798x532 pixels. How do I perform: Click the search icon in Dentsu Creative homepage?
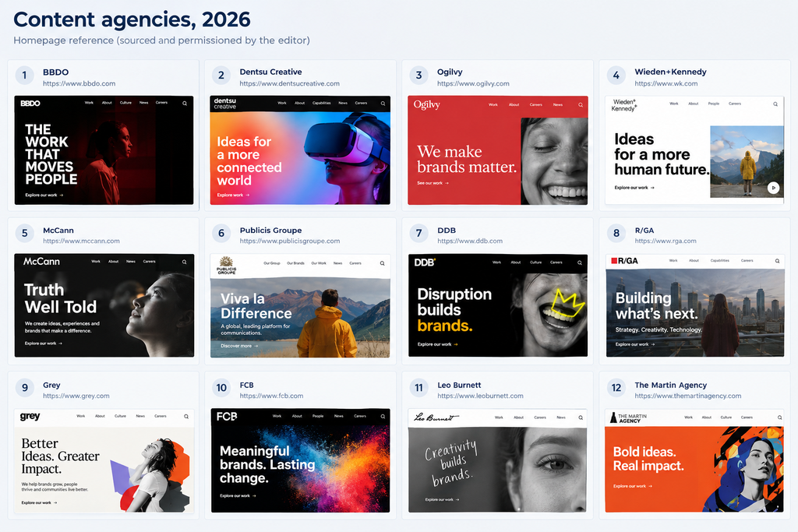(383, 104)
